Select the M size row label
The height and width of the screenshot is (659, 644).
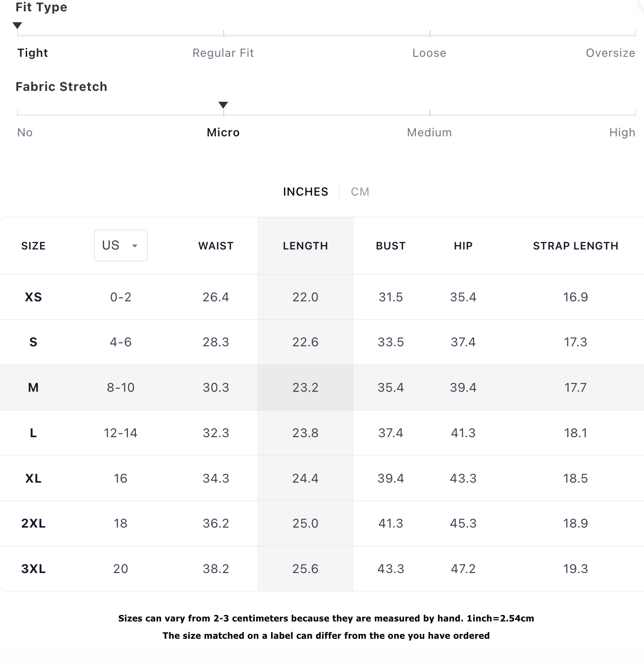pos(33,387)
